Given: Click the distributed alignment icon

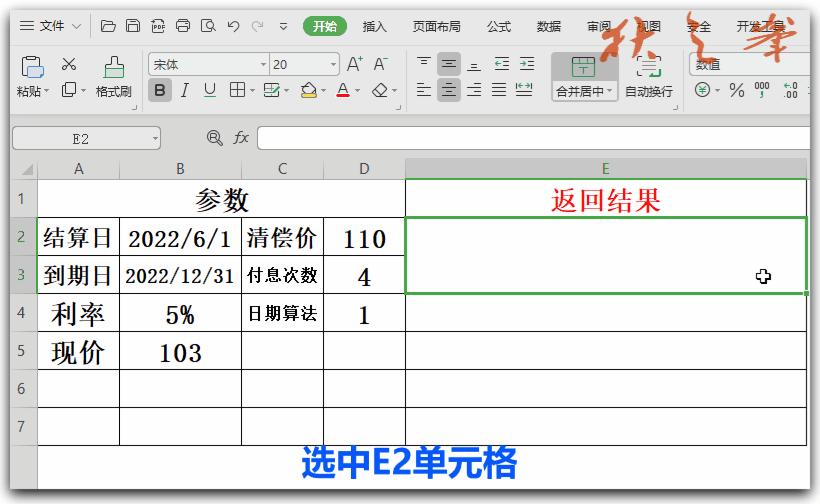Looking at the screenshot, I should tap(524, 90).
